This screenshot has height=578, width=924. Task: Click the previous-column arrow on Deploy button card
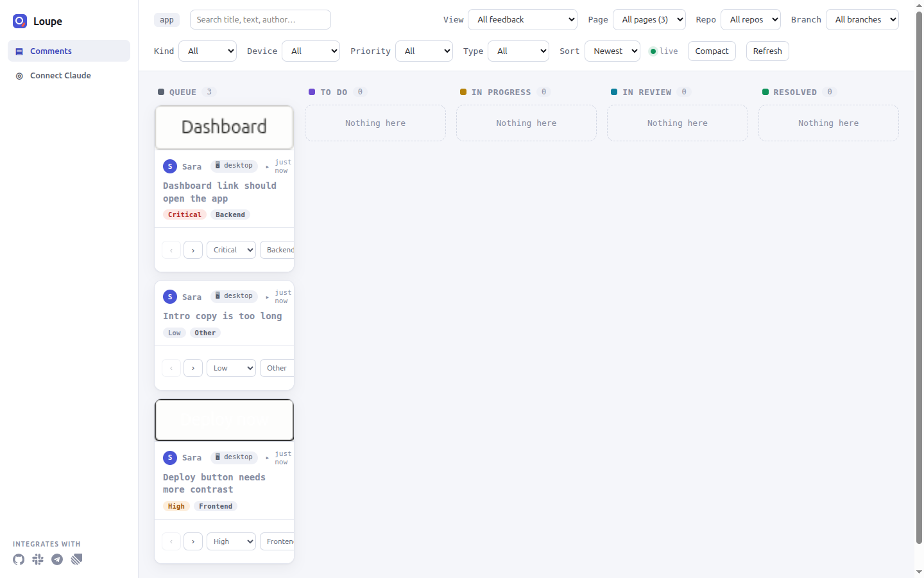(171, 541)
